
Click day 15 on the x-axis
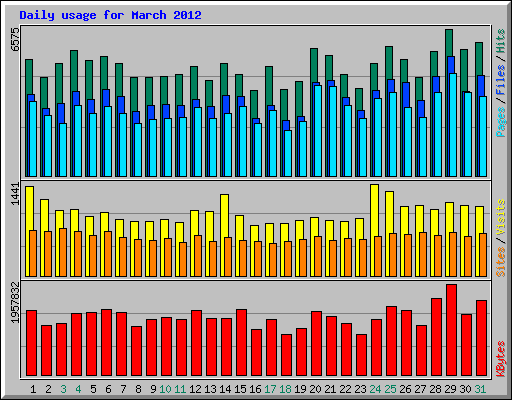tap(240, 389)
